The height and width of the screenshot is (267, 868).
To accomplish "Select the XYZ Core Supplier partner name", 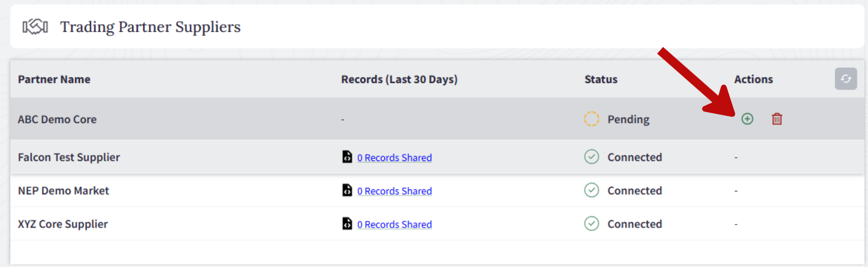I will (x=63, y=224).
